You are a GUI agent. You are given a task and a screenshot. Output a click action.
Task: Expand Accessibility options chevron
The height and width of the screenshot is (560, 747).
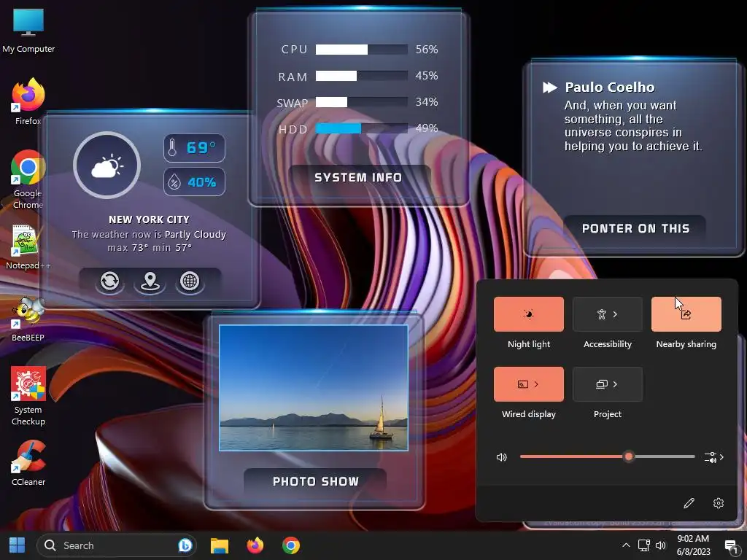coord(615,314)
